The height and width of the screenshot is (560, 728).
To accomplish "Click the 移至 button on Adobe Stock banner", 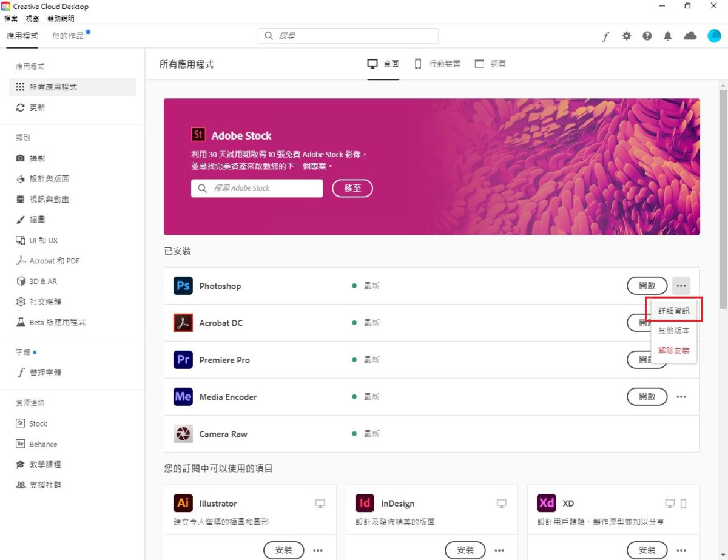I will (352, 188).
